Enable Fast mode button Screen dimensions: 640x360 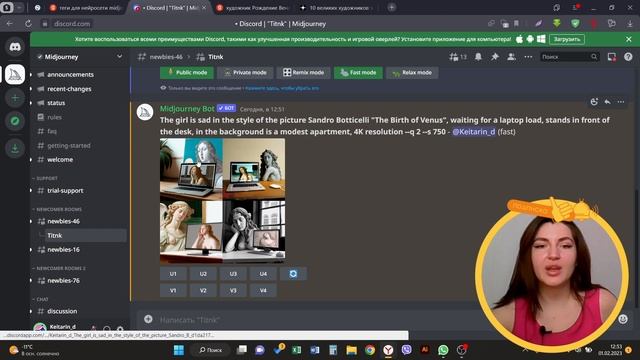358,73
